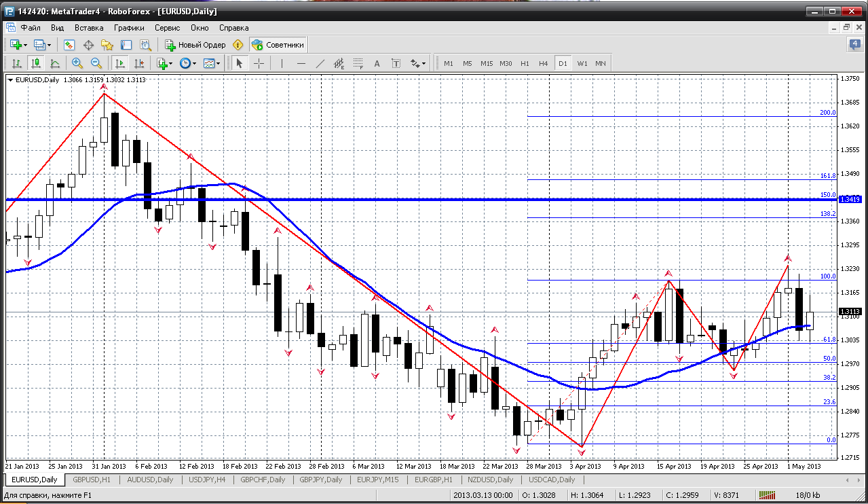The image size is (868, 504).
Task: Expand the indicators dropdown arrow
Action: point(172,63)
